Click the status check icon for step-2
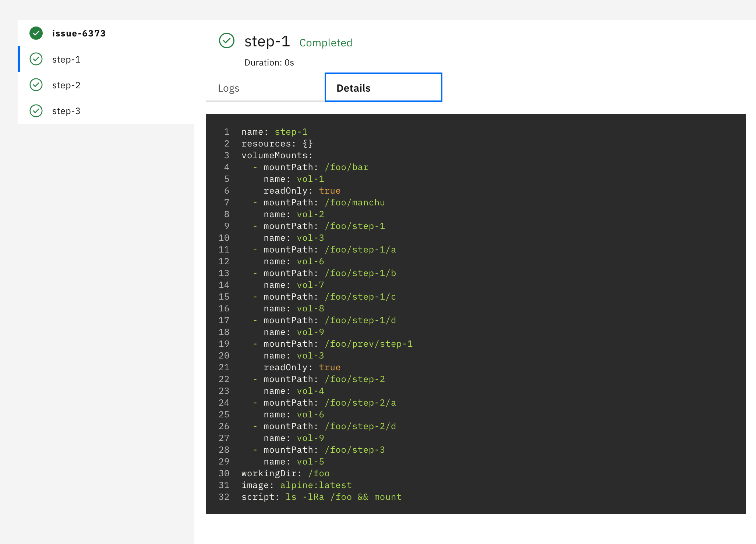This screenshot has width=756, height=544. pyautogui.click(x=36, y=85)
